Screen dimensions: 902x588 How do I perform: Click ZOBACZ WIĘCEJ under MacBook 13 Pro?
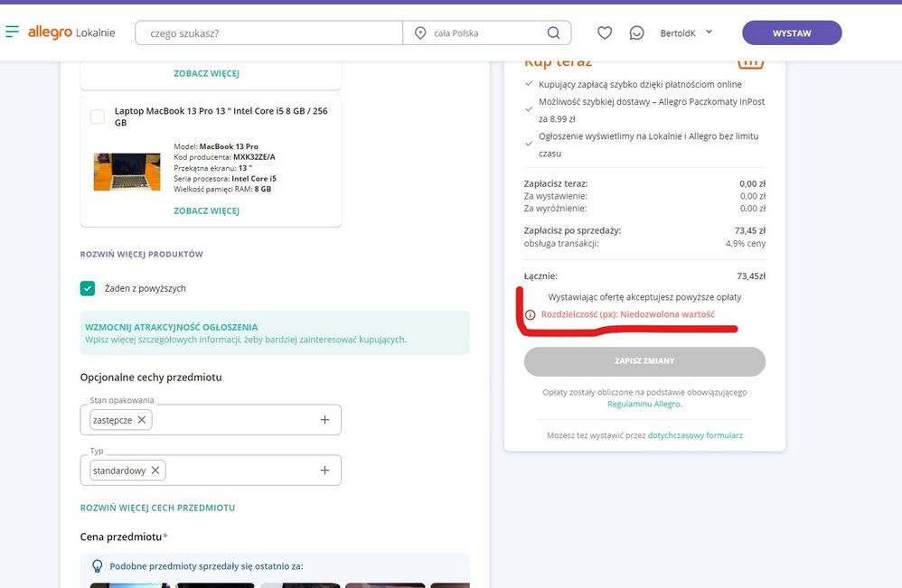click(206, 211)
